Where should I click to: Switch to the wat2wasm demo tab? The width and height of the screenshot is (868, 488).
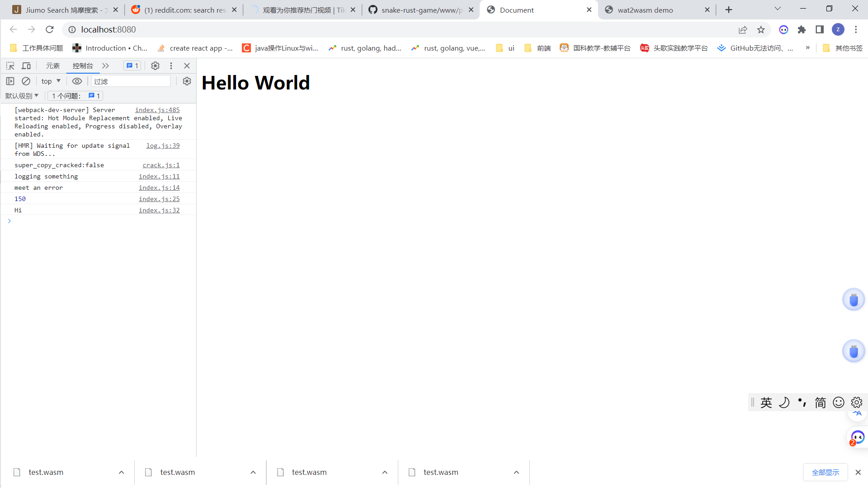coord(645,10)
